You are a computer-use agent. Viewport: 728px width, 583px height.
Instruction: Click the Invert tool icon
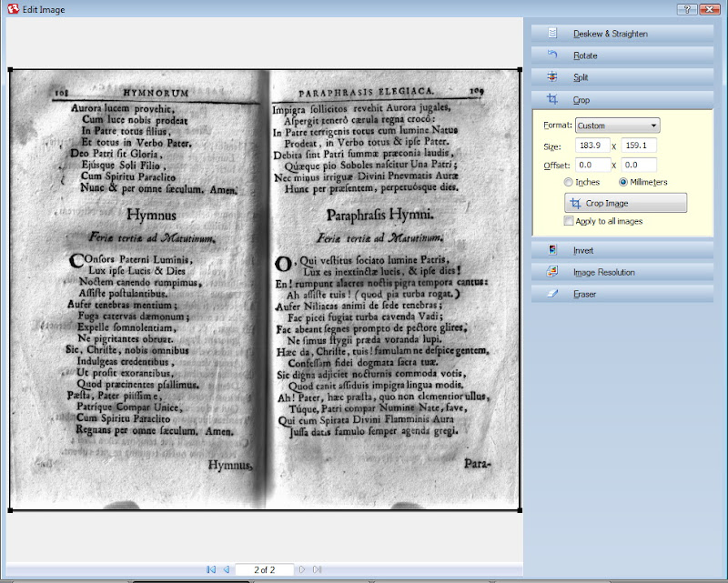[x=552, y=249]
